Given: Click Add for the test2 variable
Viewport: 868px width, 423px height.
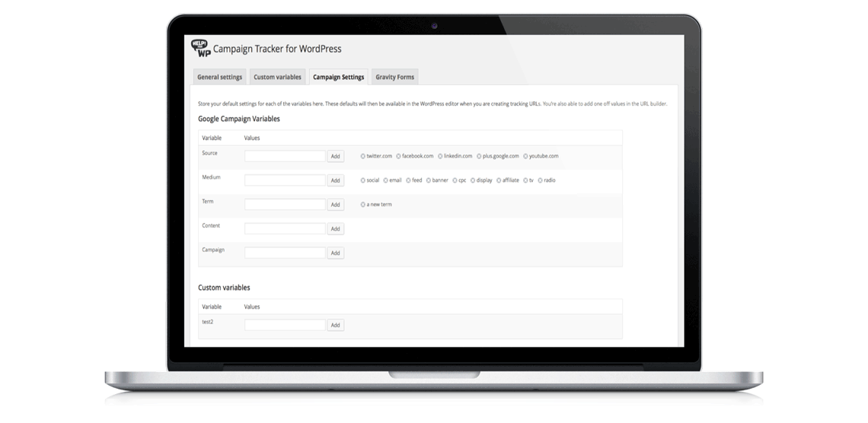Looking at the screenshot, I should [336, 325].
